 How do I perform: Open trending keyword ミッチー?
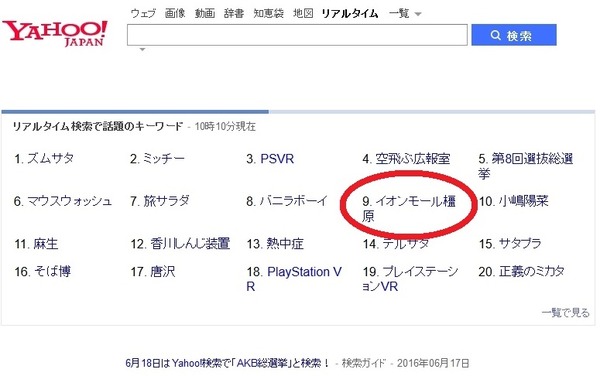click(x=164, y=158)
